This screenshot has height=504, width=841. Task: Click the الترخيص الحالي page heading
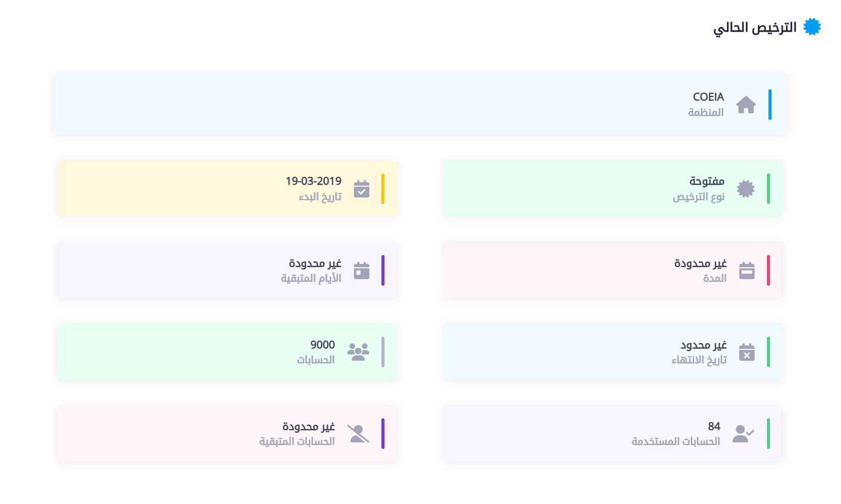[x=755, y=27]
